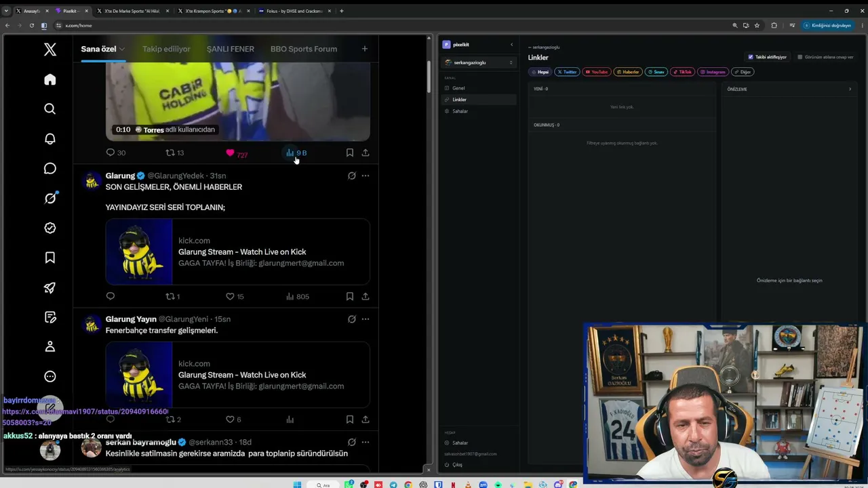Open Telegram from the taskbar

[x=393, y=485]
